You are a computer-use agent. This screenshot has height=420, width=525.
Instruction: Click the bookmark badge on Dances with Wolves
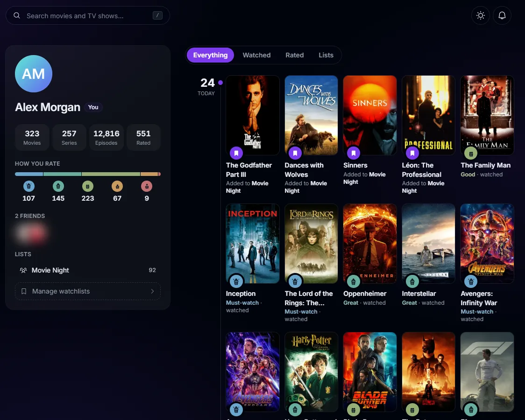295,153
